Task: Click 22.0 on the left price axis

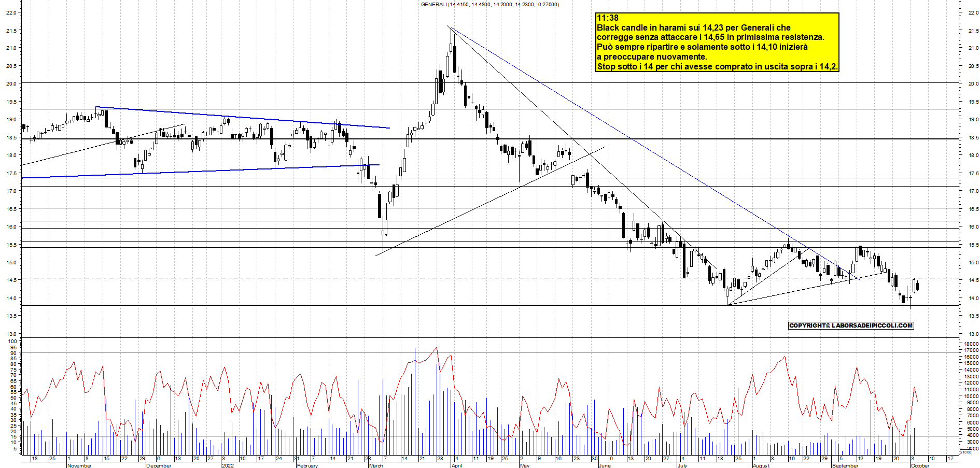Action: (x=10, y=12)
